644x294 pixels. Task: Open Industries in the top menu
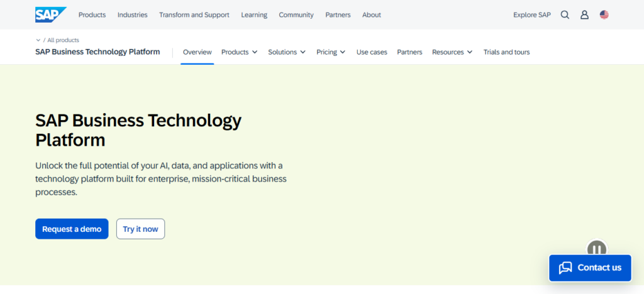tap(132, 14)
